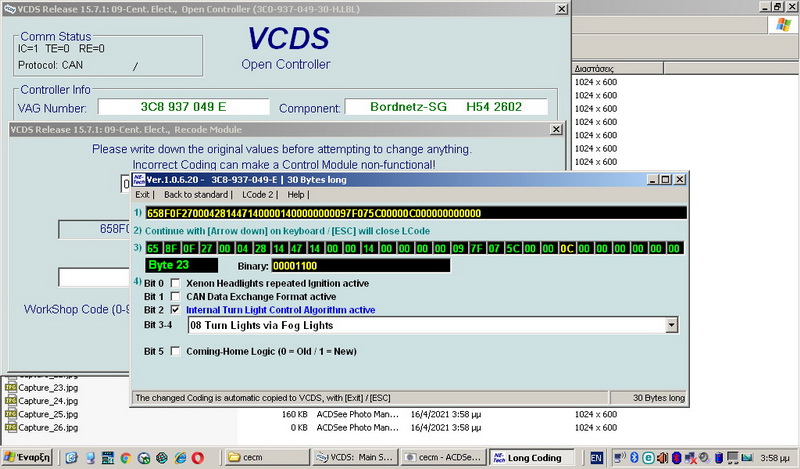Click the speaker volume tray icon

click(x=662, y=457)
